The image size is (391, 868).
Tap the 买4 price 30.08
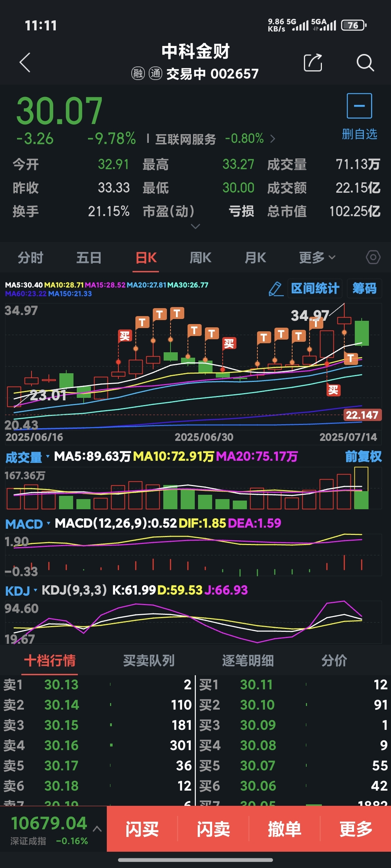(258, 745)
